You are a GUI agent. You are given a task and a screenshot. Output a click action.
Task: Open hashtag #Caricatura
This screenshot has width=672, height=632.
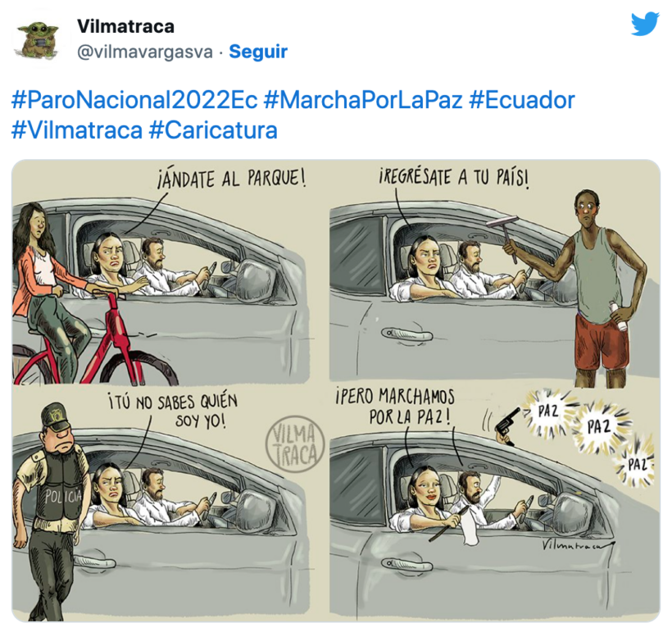pyautogui.click(x=213, y=130)
